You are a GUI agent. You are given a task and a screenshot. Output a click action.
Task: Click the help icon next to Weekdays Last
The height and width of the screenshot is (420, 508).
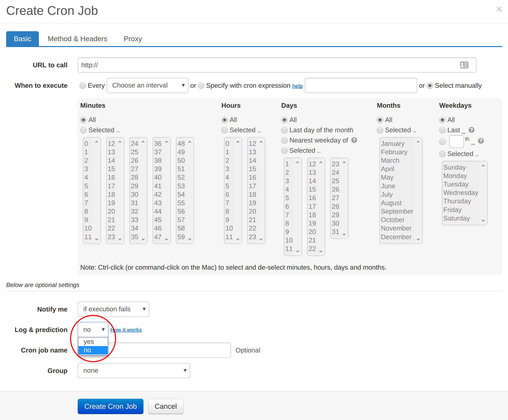click(472, 130)
